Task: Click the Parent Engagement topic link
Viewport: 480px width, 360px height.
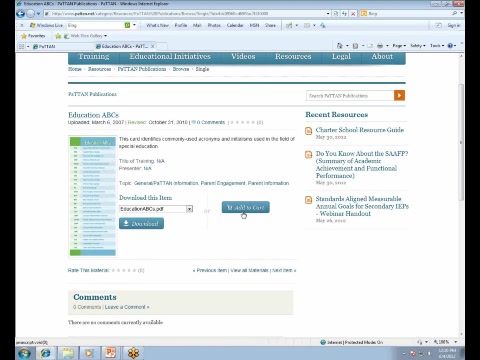Action: (223, 183)
